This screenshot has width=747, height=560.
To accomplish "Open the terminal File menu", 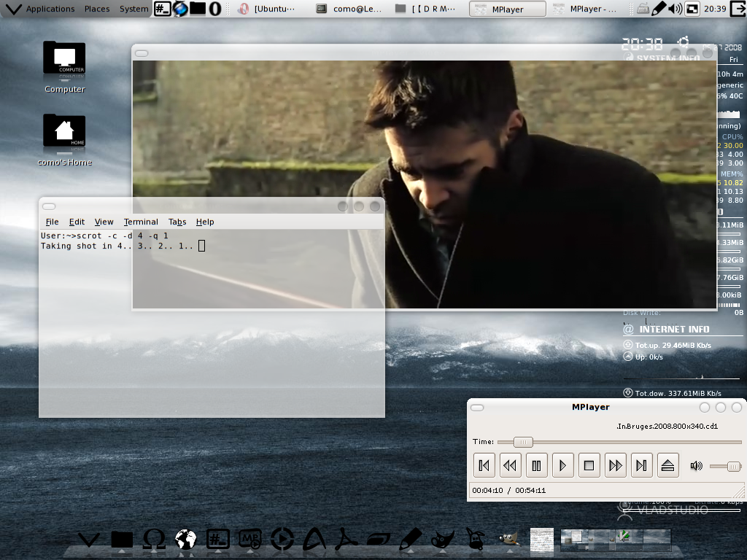I will [52, 222].
